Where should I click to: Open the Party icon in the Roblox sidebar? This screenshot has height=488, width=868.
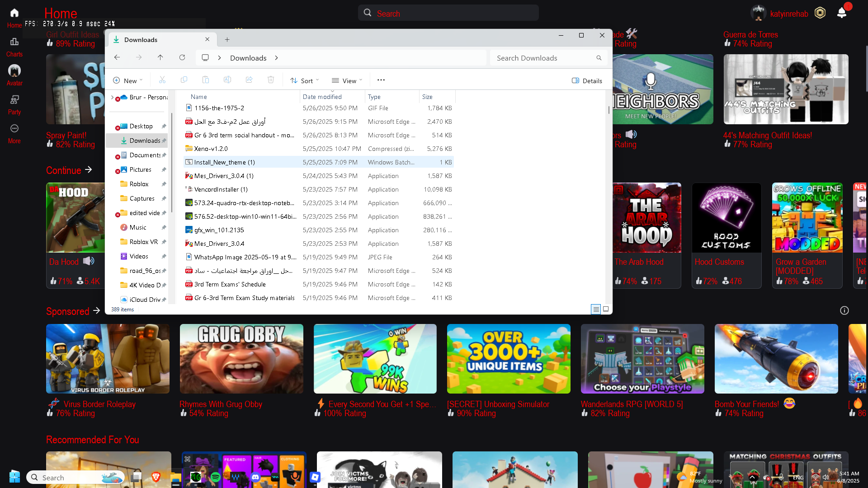[14, 100]
